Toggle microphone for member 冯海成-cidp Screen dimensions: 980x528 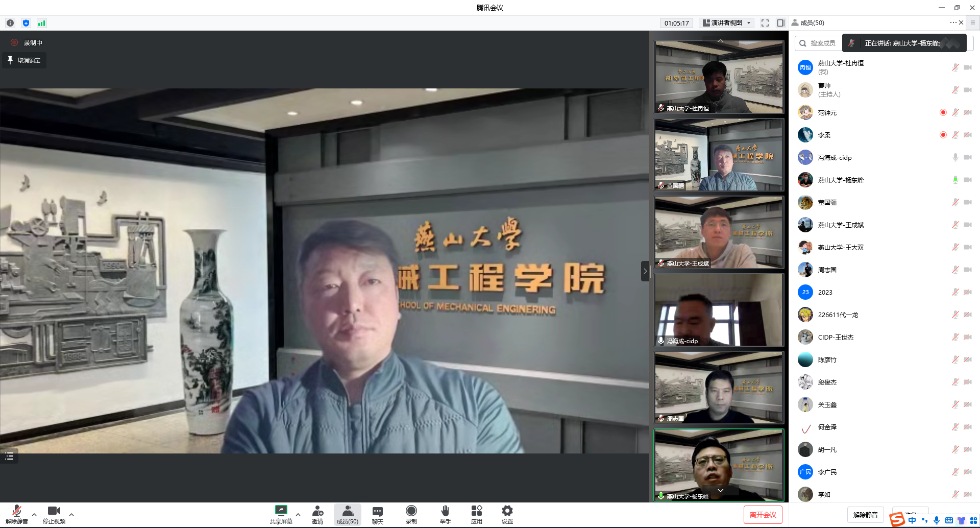click(x=955, y=157)
